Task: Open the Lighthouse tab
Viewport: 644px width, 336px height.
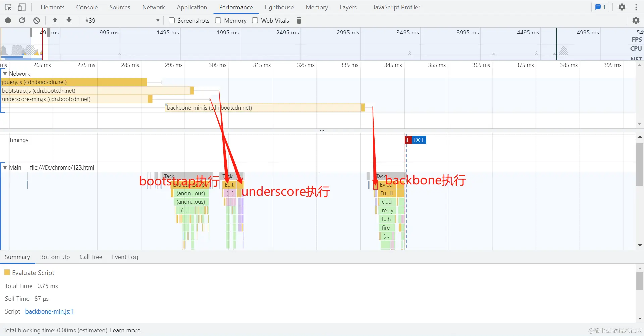Action: [x=279, y=7]
